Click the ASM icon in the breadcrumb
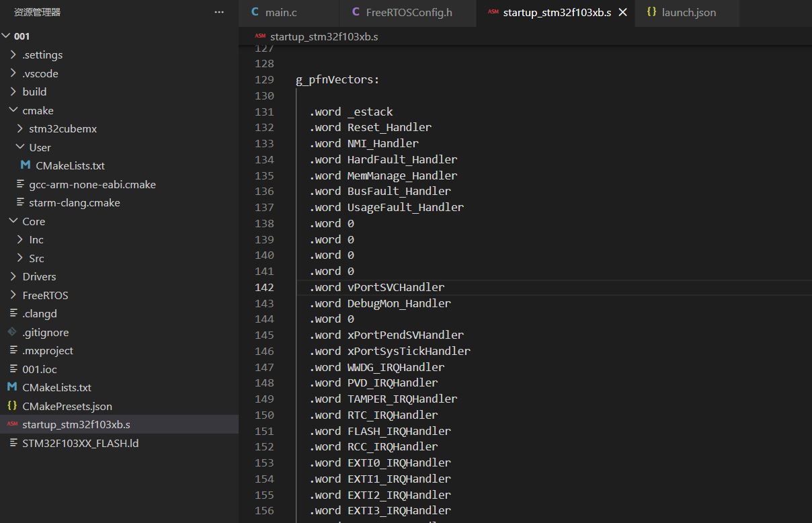The height and width of the screenshot is (523, 812). [260, 36]
